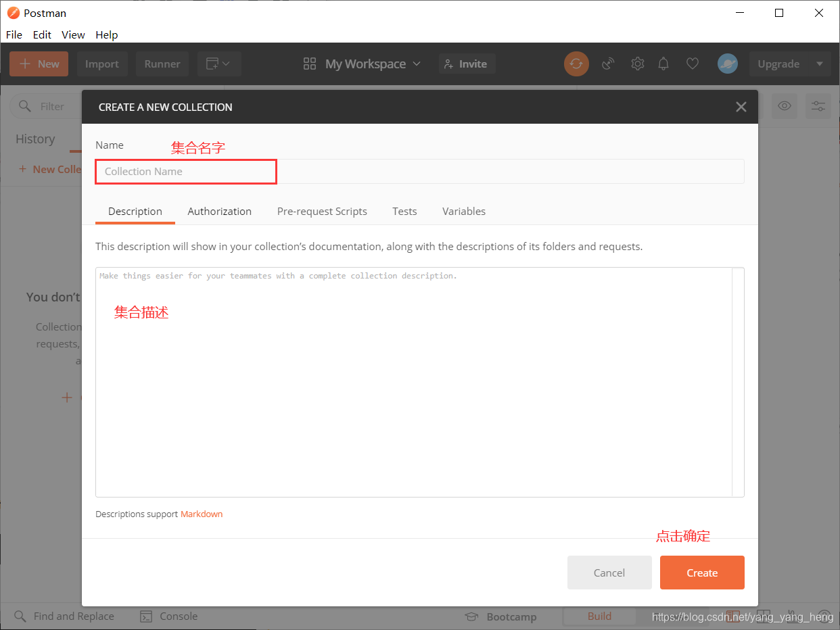840x630 pixels.
Task: Switch to the Pre-request Scripts tab
Action: pos(322,211)
